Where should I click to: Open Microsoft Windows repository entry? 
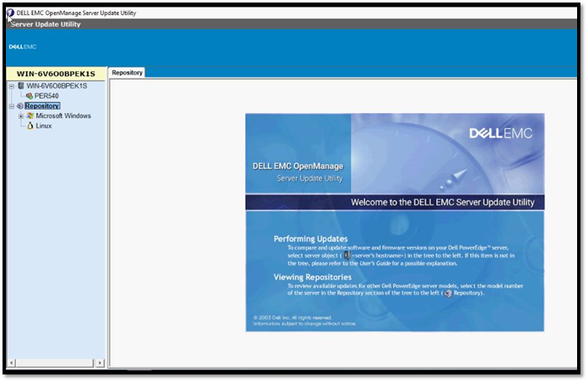click(x=64, y=116)
